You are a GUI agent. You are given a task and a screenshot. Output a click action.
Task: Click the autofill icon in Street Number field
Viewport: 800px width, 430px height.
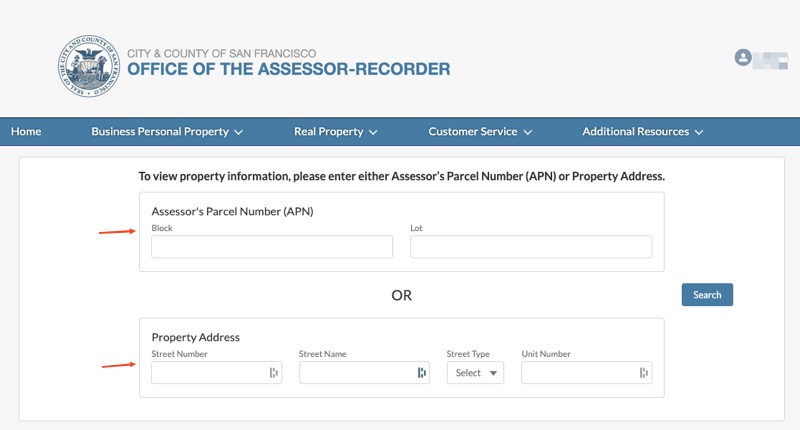[273, 373]
